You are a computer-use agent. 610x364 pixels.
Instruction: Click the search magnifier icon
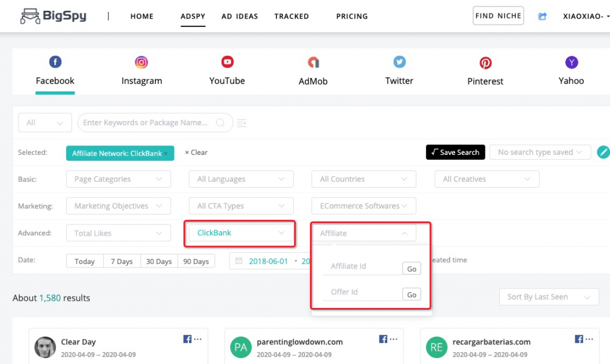[220, 123]
